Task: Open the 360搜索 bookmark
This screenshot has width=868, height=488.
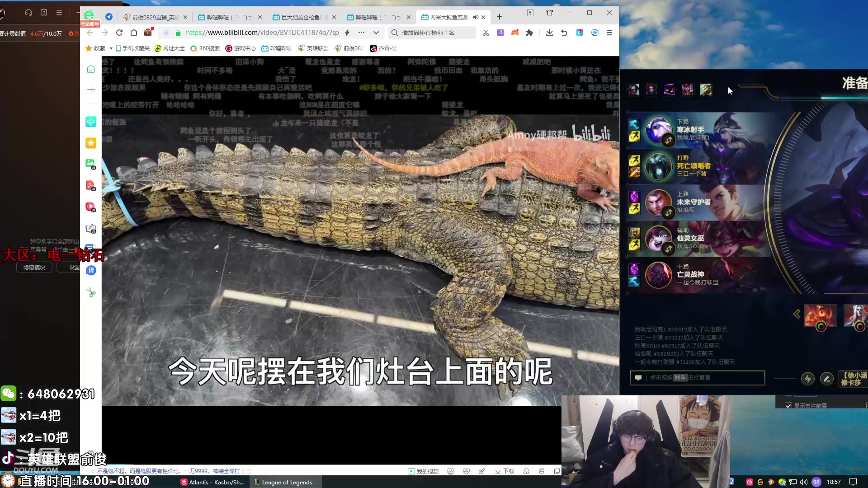Action: [x=205, y=48]
